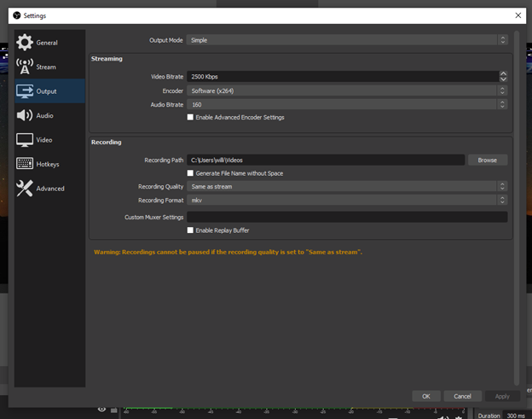This screenshot has width=532, height=419.
Task: Open the Audio Bitrate 160 dropdown
Action: (347, 105)
